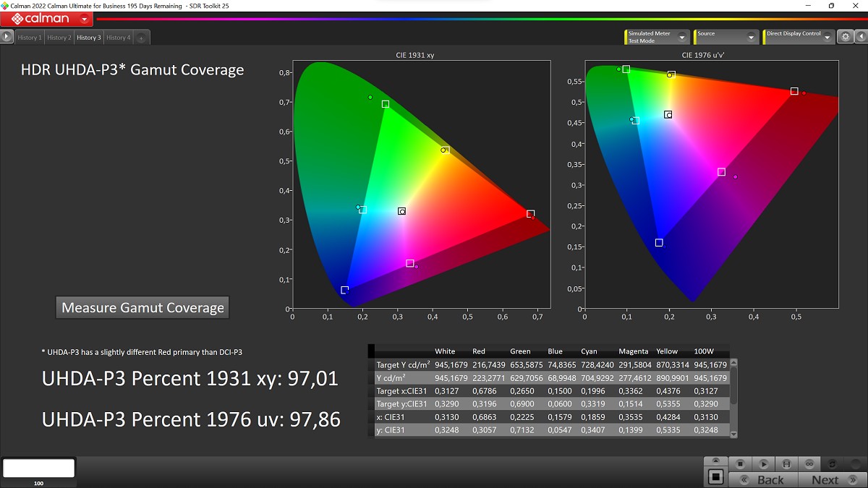Click the red target square in CIE 1931 chart

tap(530, 214)
